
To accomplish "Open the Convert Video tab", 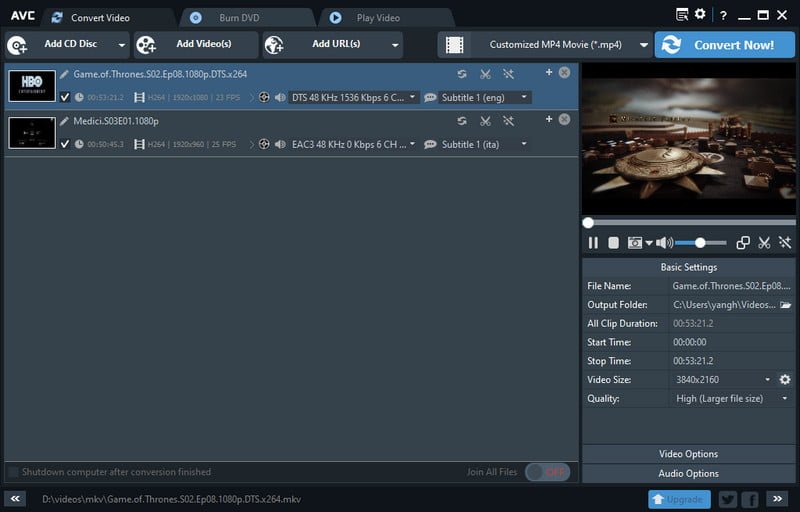I will [100, 18].
